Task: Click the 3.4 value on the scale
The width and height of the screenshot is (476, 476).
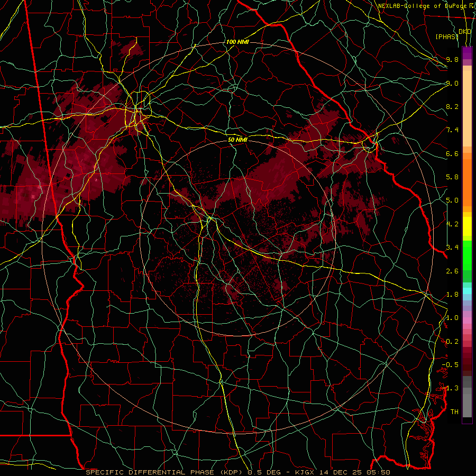Action: point(452,248)
